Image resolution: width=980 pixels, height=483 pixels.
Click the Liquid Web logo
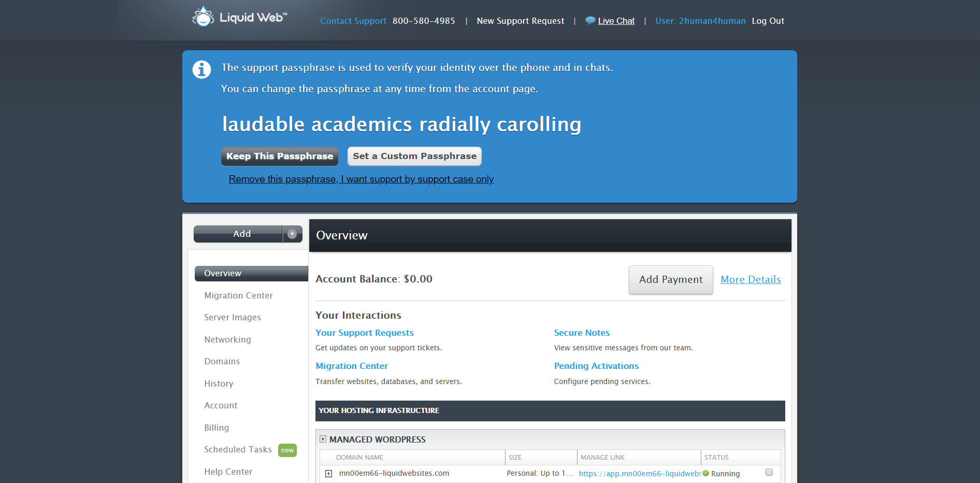pos(239,17)
